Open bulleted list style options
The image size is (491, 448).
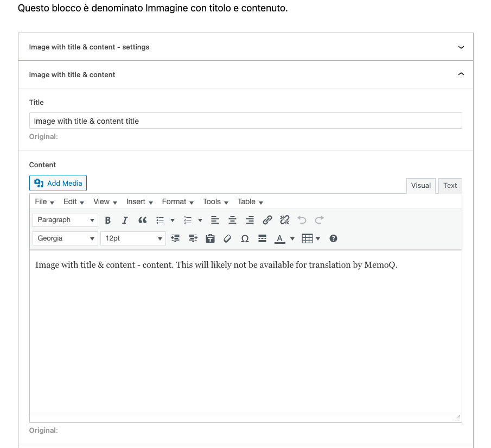click(x=172, y=220)
